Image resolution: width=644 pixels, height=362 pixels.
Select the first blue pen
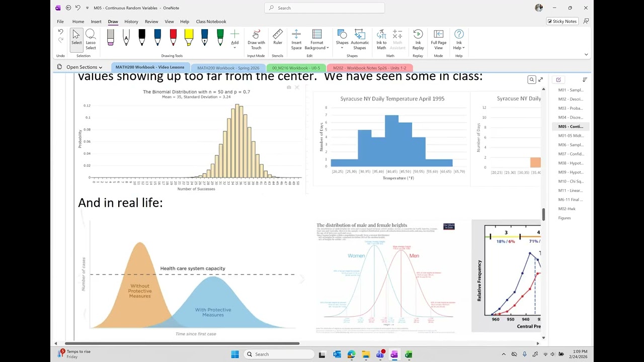(157, 38)
